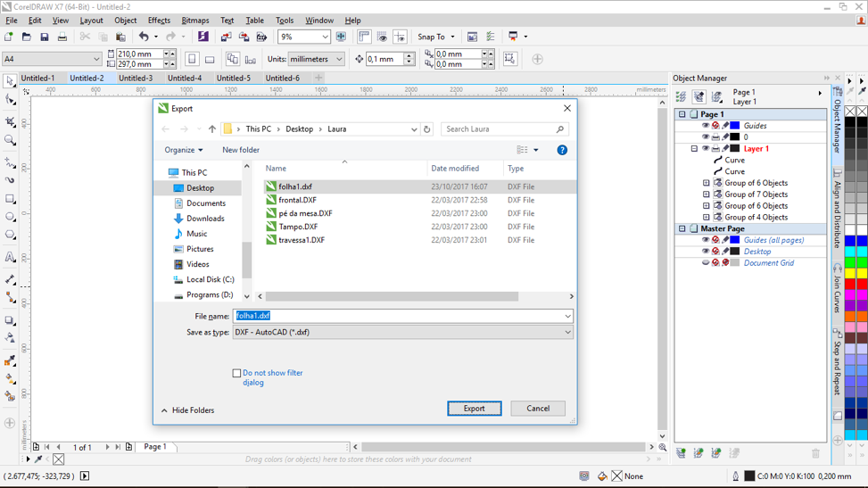868x488 pixels.
Task: Toggle visibility of Desktop master layer
Action: click(x=706, y=252)
